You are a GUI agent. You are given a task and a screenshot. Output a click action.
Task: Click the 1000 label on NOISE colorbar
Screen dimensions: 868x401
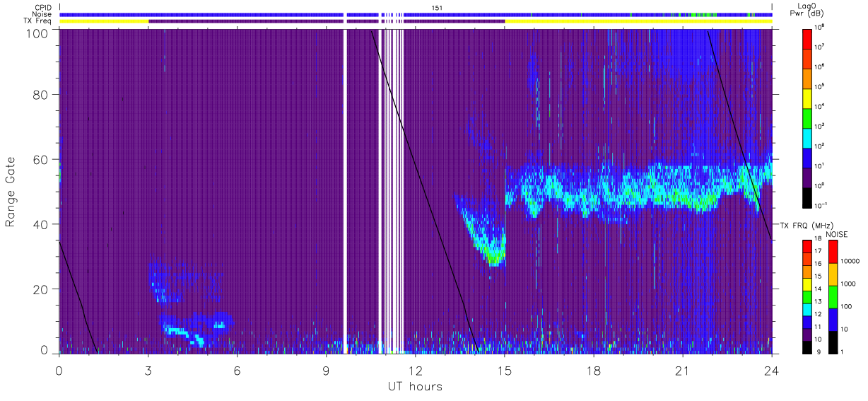click(849, 284)
